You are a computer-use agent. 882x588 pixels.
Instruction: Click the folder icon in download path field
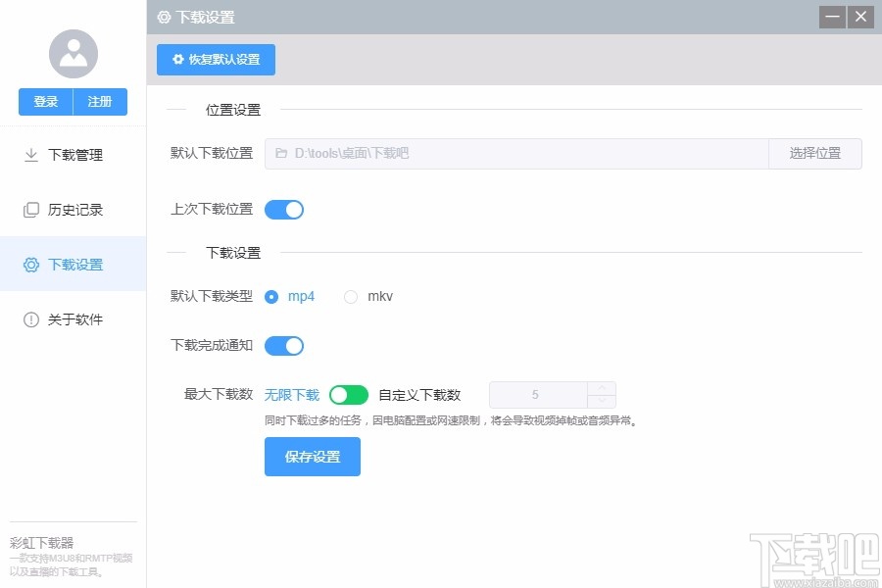279,153
